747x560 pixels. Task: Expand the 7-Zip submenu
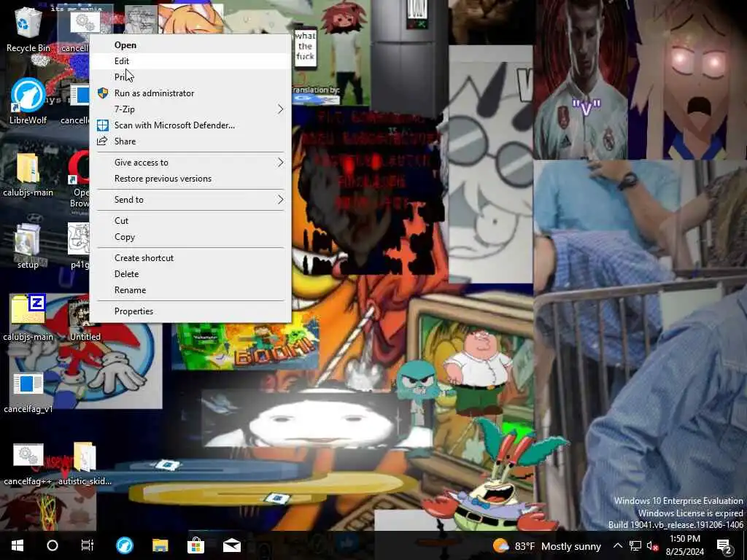coord(190,109)
